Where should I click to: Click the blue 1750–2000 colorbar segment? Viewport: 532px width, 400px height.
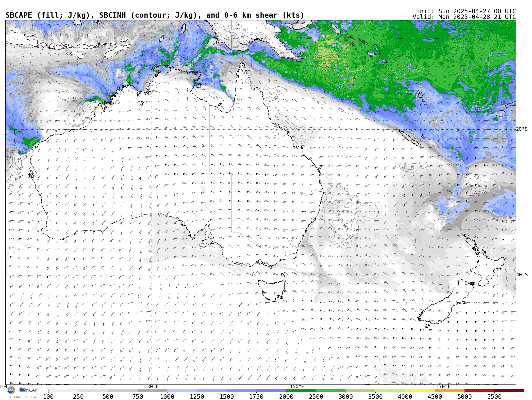(271, 391)
